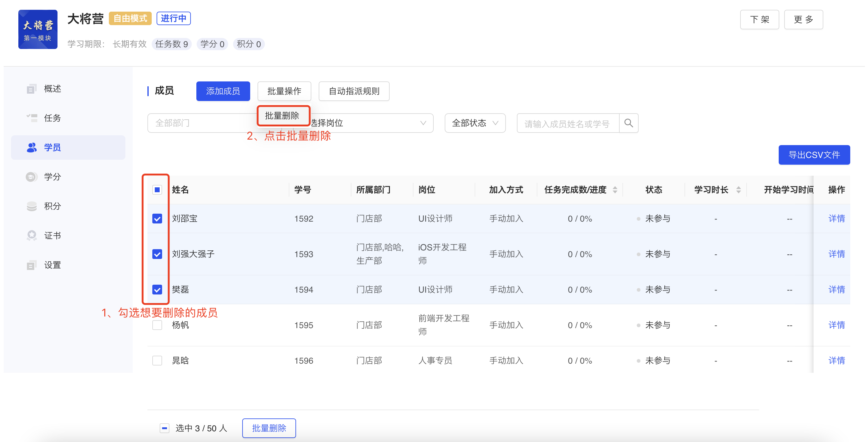Click the search magnifier icon
The width and height of the screenshot is (868, 442).
tap(629, 123)
